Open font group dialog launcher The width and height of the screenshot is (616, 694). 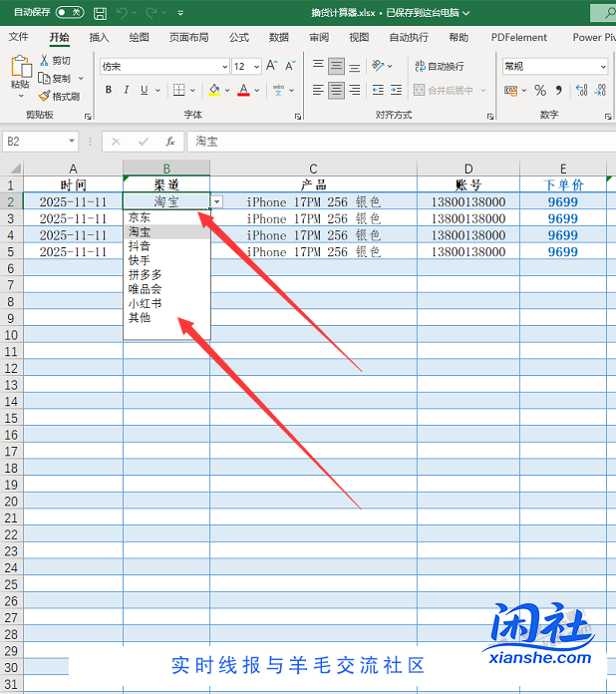point(298,117)
